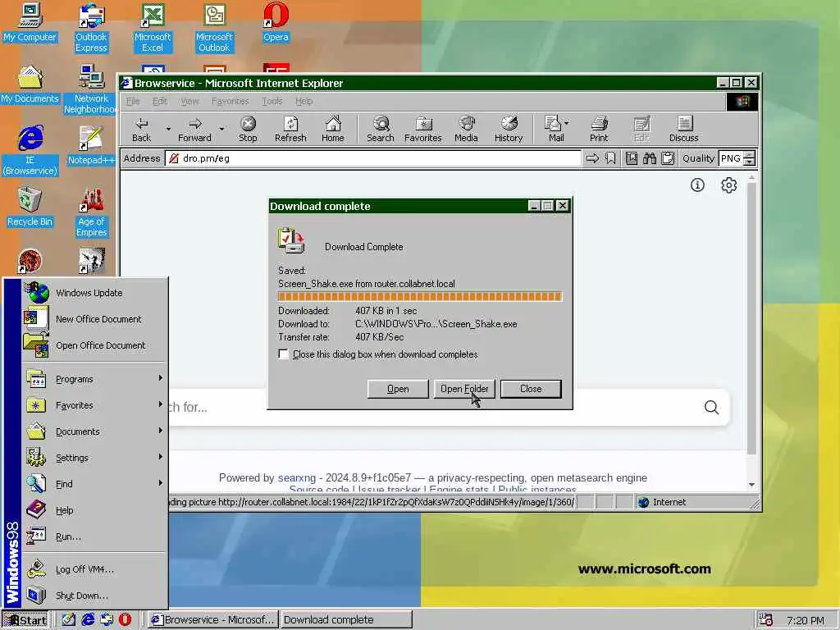The height and width of the screenshot is (630, 840).
Task: Choose Shut Down... in Start menu
Action: pos(95,596)
